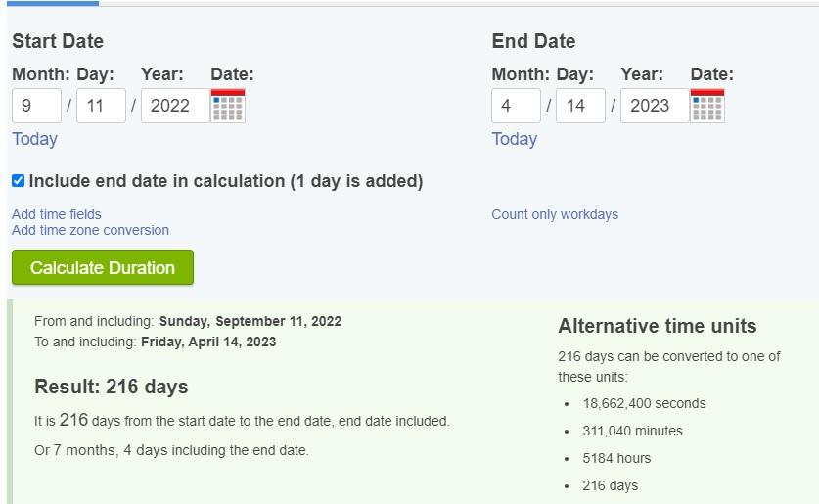Screen dimensions: 819x504
Task: Uncheck Include end date in calculation
Action: coord(19,181)
